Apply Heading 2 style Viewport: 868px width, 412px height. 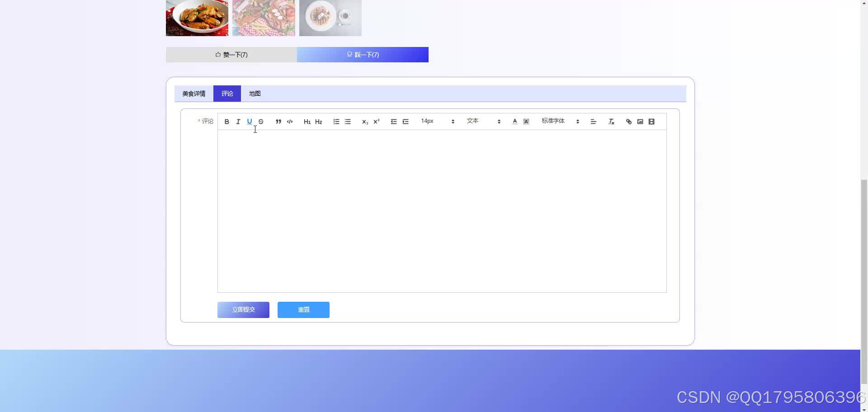tap(319, 122)
